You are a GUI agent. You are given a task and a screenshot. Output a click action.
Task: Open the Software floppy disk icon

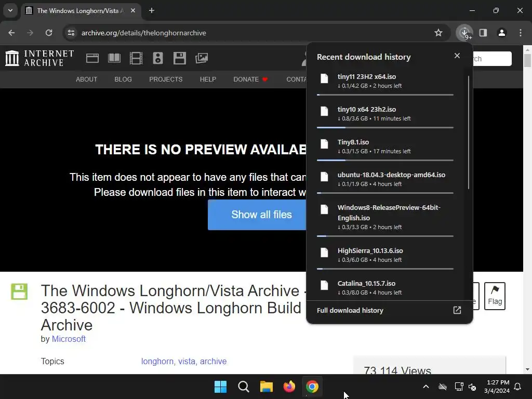[179, 58]
